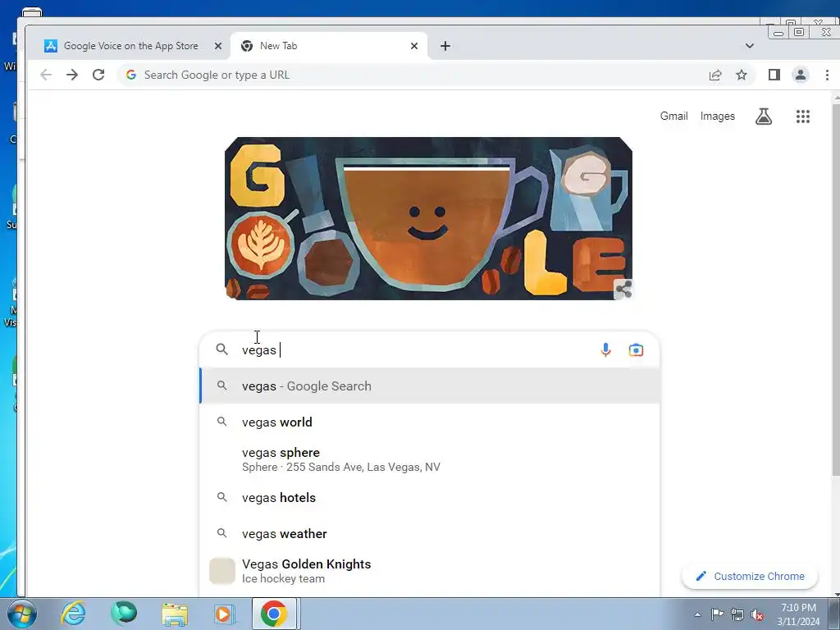840x630 pixels.
Task: Click the network tray icon
Action: point(737,614)
